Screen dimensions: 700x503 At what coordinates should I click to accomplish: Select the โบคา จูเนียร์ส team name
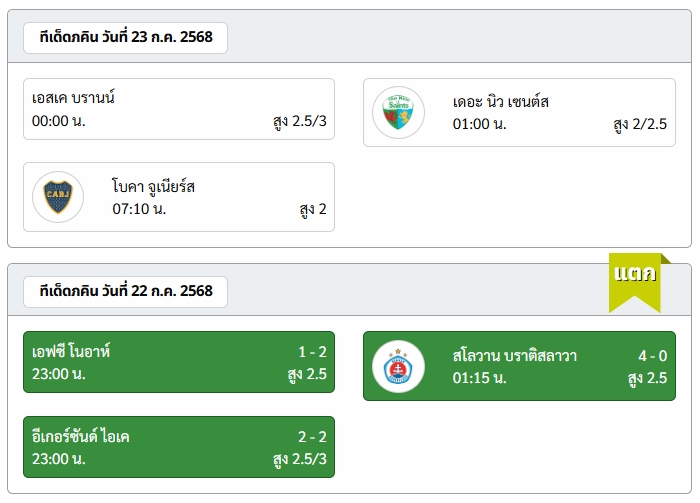(x=153, y=186)
